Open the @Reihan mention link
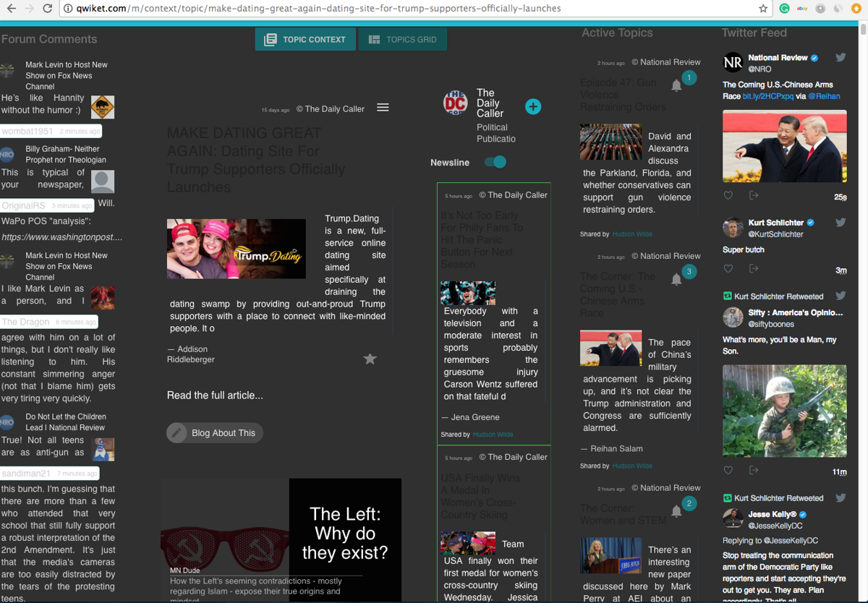This screenshot has width=868, height=603. click(x=824, y=96)
